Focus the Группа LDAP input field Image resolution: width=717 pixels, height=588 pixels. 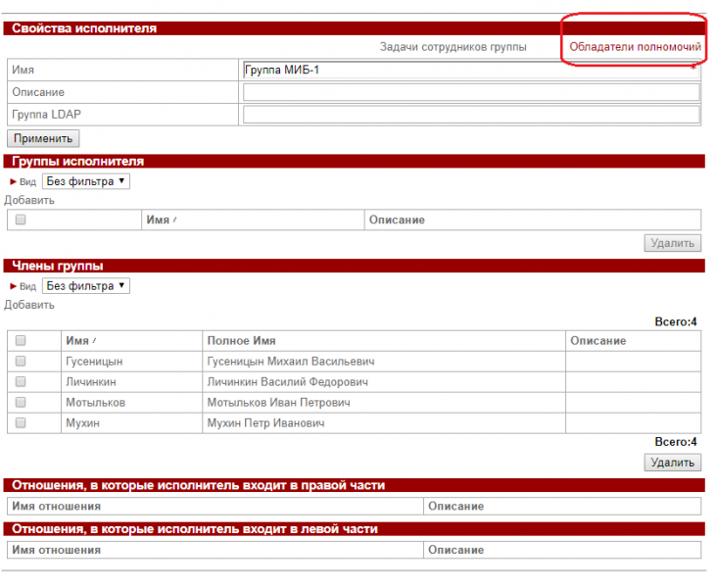[x=471, y=115]
